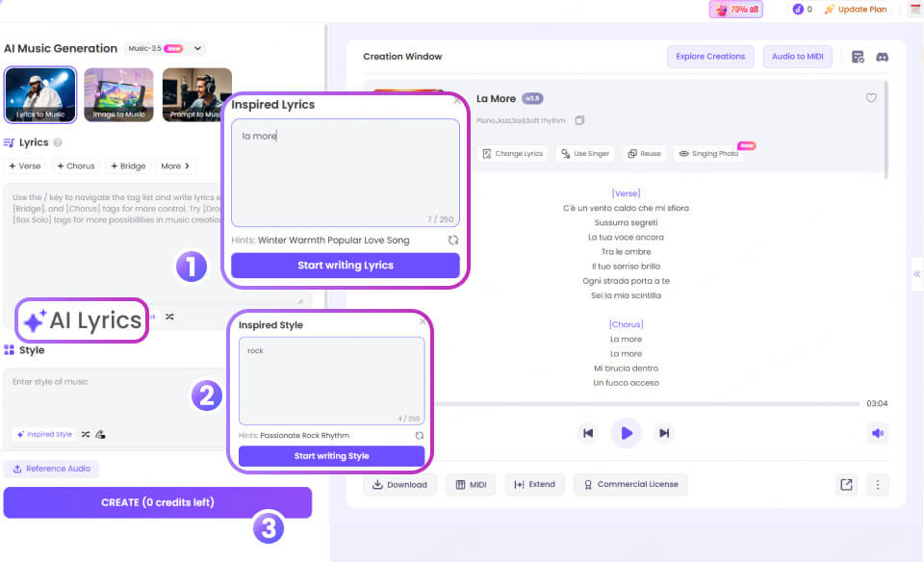The image size is (924, 562).
Task: Open the Discord icon in Creation Window
Action: [x=882, y=57]
